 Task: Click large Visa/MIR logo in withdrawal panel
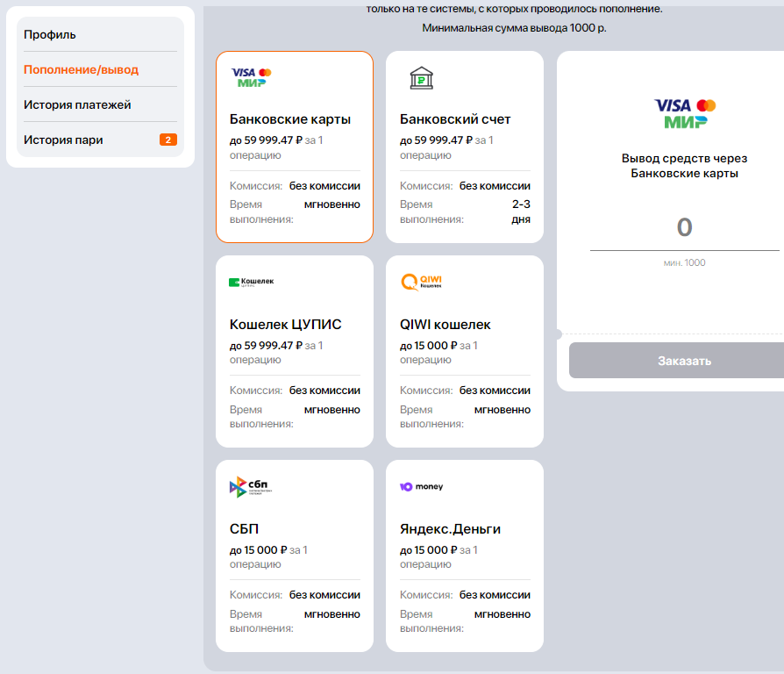(685, 113)
